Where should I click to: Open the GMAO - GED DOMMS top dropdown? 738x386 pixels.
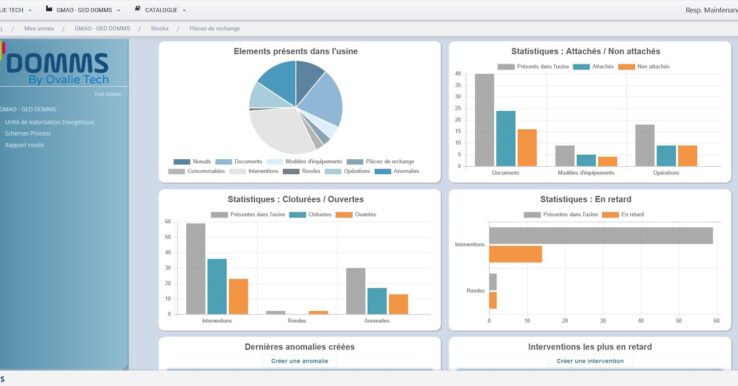point(83,10)
